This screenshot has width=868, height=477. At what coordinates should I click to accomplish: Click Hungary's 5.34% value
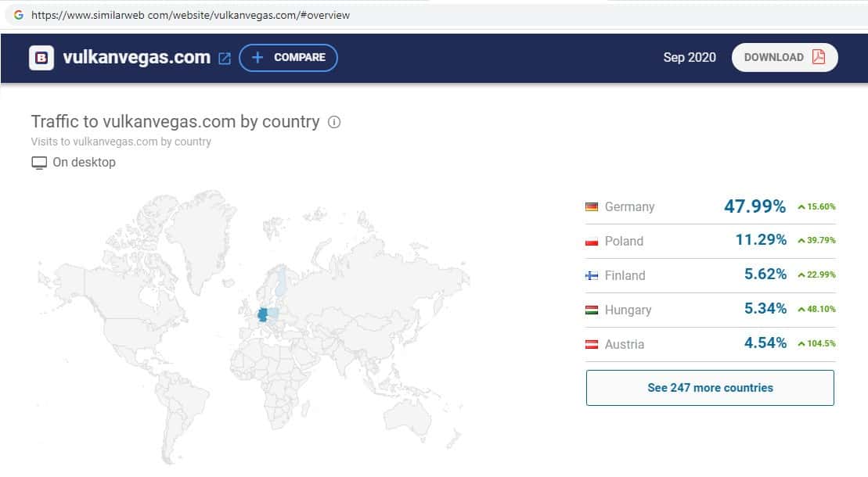coord(765,308)
